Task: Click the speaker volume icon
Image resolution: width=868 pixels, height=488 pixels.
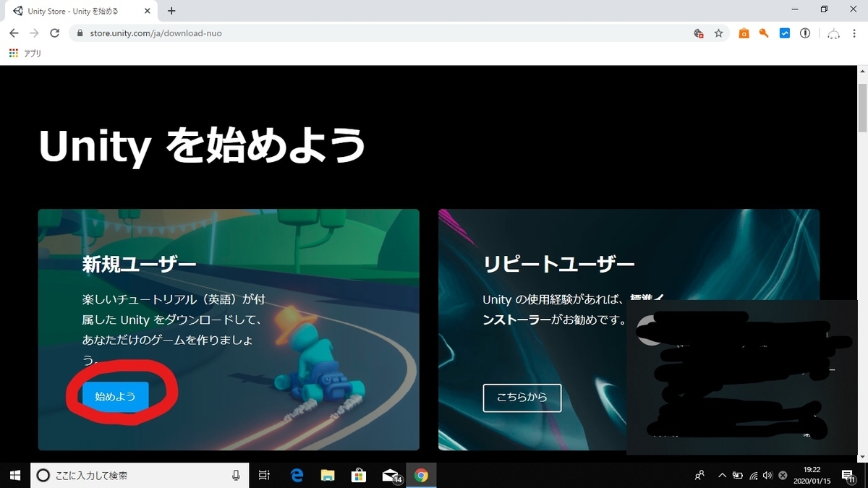Action: point(767,475)
